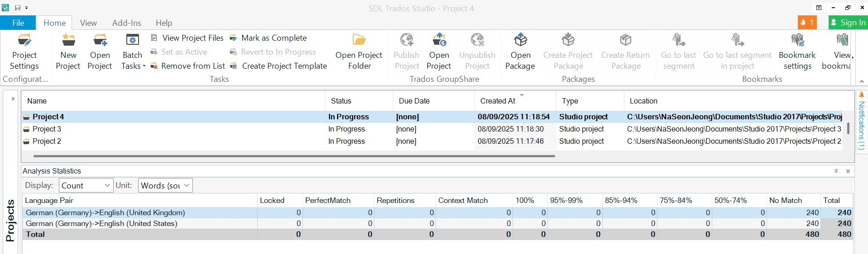Click View bookmarks icon
The height and width of the screenshot is (254, 868).
(x=842, y=40)
